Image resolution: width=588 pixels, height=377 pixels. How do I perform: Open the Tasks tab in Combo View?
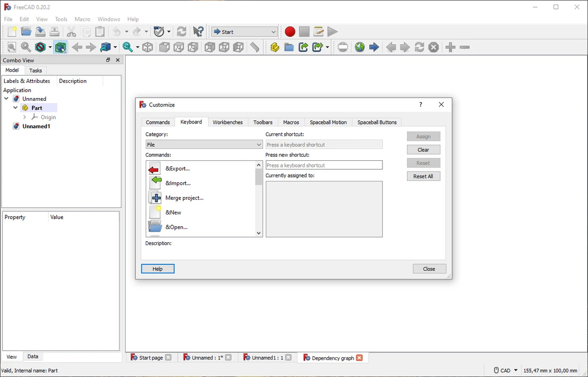pos(35,71)
